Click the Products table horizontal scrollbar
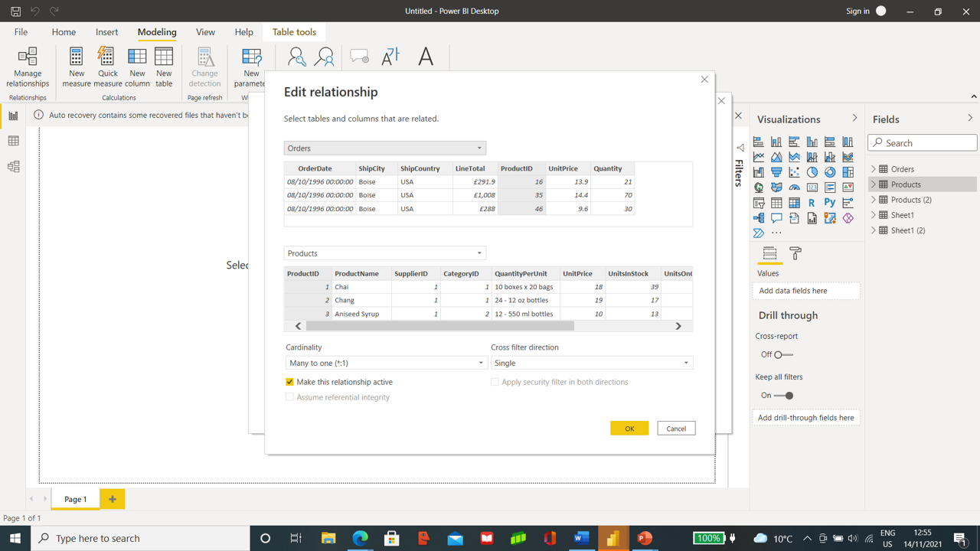 440,326
